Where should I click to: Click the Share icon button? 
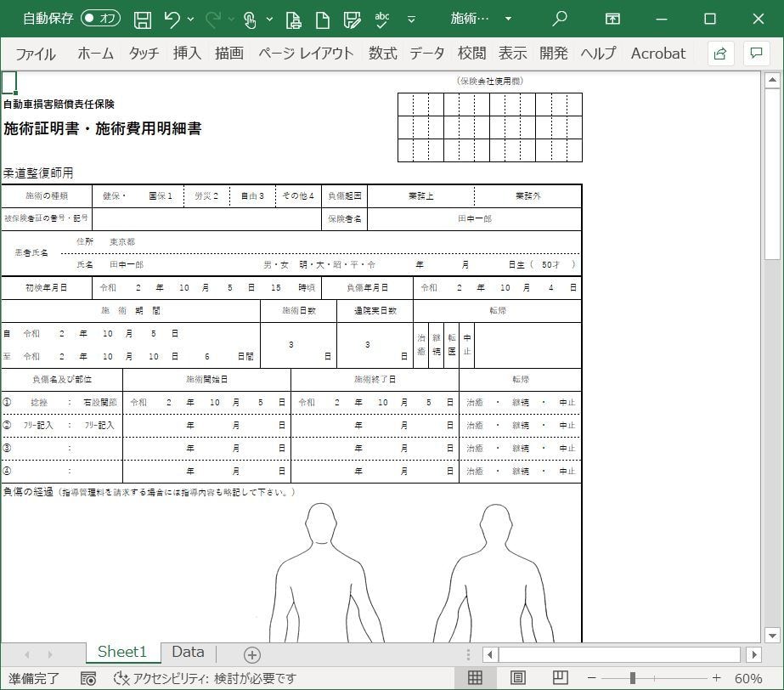click(x=720, y=53)
